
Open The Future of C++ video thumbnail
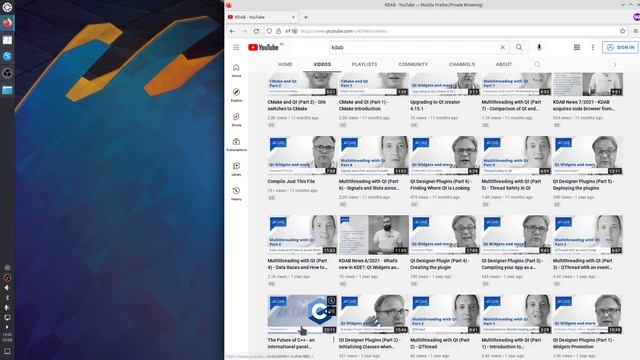pos(302,314)
